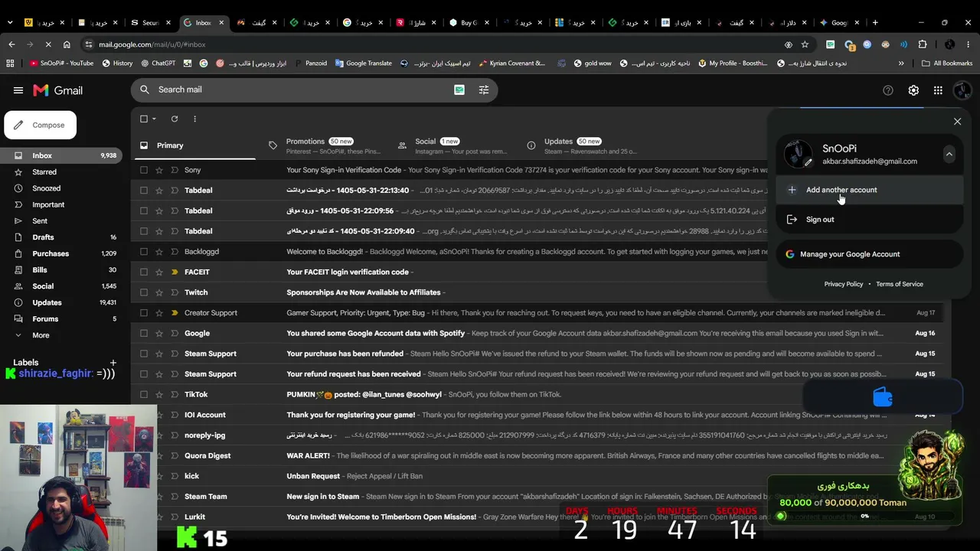This screenshot has width=980, height=551.
Task: Open Gmail support help icon
Action: coord(888,90)
